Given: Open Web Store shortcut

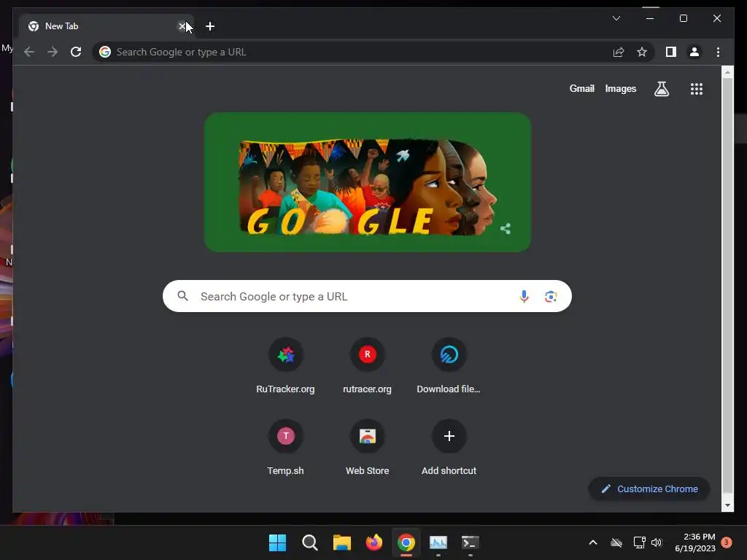Looking at the screenshot, I should 368,447.
